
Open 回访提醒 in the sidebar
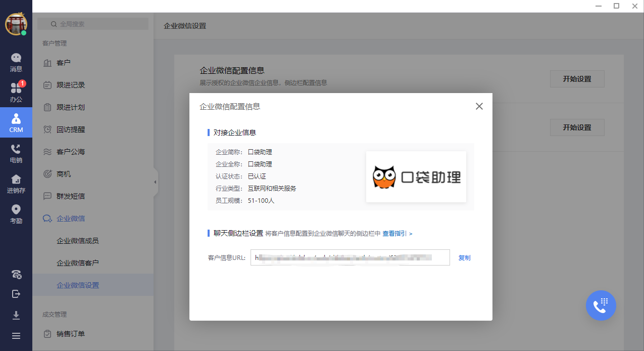(x=93, y=129)
